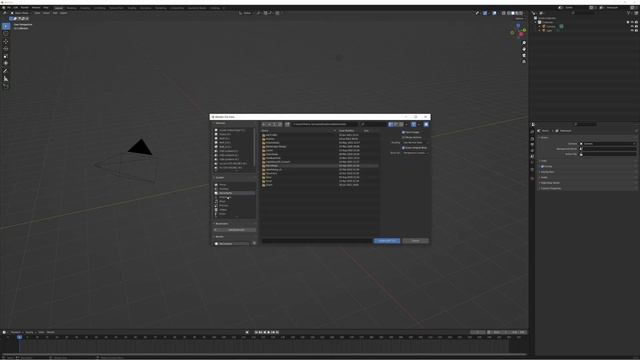Image resolution: width=640 pixels, height=360 pixels.
Task: Create a new folder in the file browser
Action: coord(287,124)
